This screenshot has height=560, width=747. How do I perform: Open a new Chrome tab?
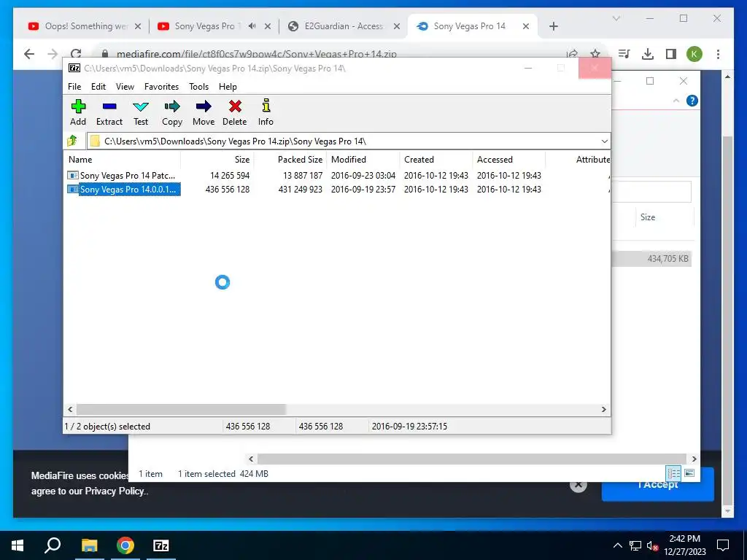[553, 27]
